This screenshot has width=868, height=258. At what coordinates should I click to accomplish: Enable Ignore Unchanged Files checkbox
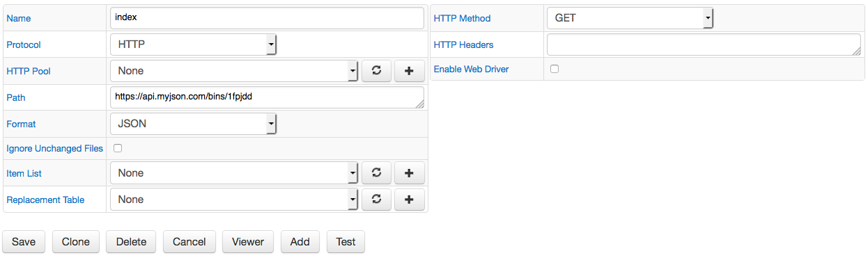tap(118, 148)
